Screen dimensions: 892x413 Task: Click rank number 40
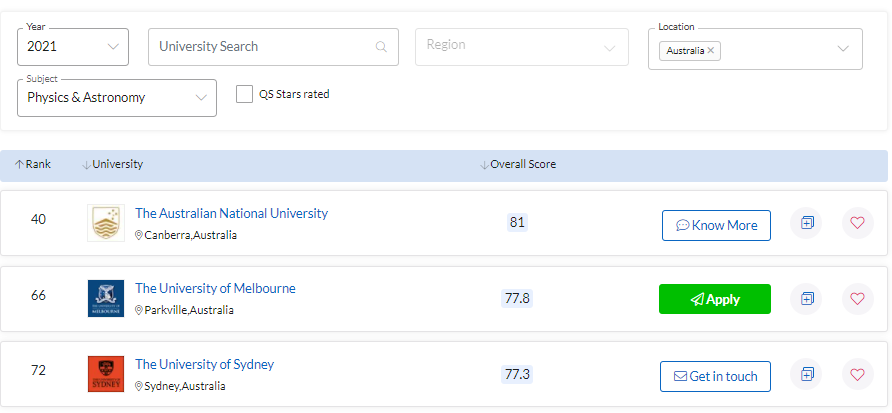(38, 220)
